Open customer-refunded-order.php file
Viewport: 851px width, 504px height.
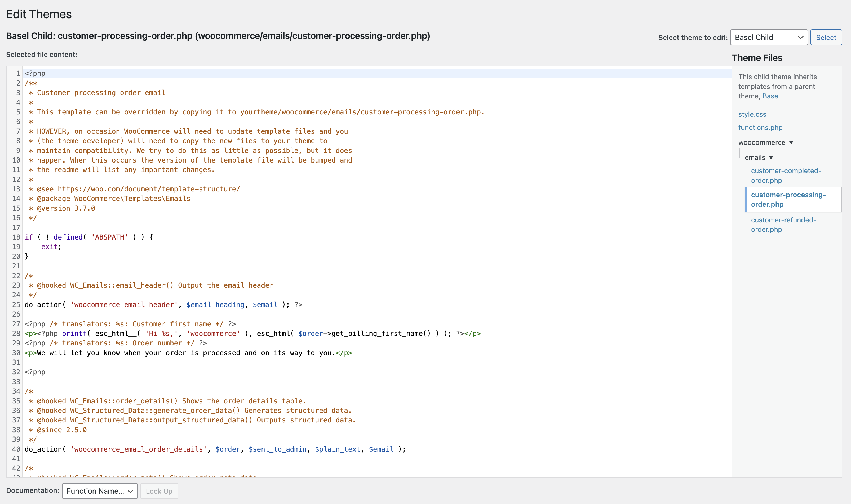point(783,224)
